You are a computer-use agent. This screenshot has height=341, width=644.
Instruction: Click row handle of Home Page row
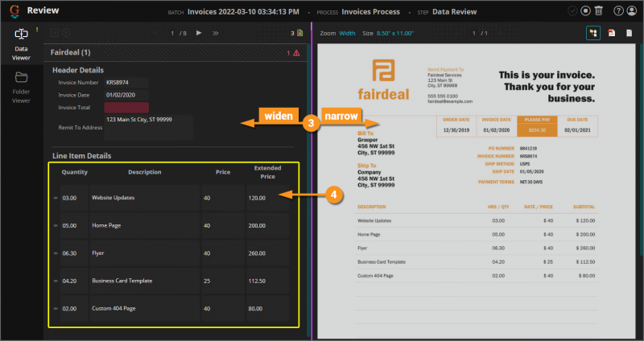(56, 225)
